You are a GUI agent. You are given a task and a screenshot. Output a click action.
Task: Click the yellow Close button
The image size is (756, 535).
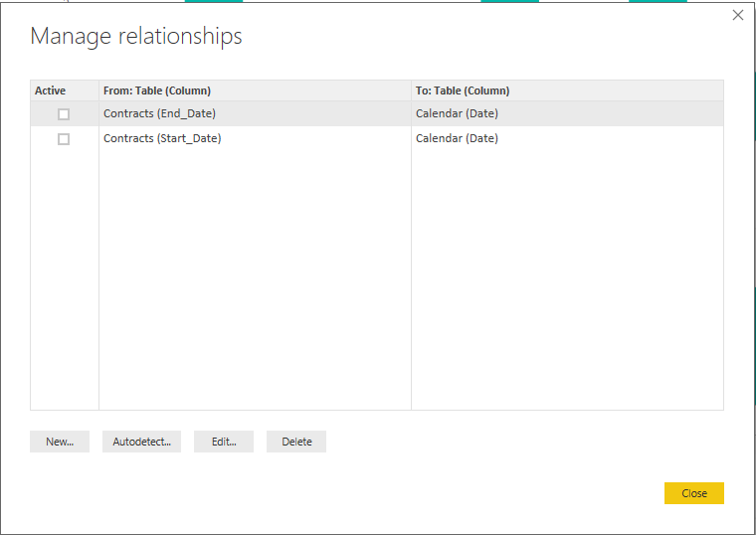tap(694, 493)
